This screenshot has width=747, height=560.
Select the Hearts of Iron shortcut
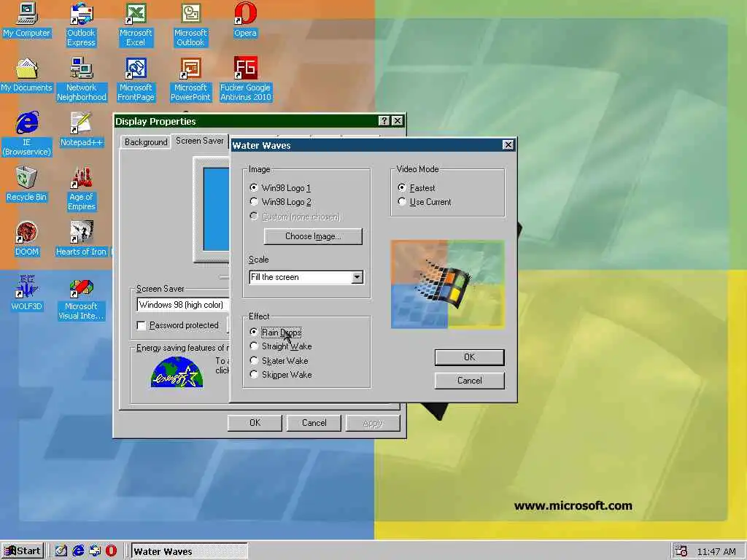point(82,238)
